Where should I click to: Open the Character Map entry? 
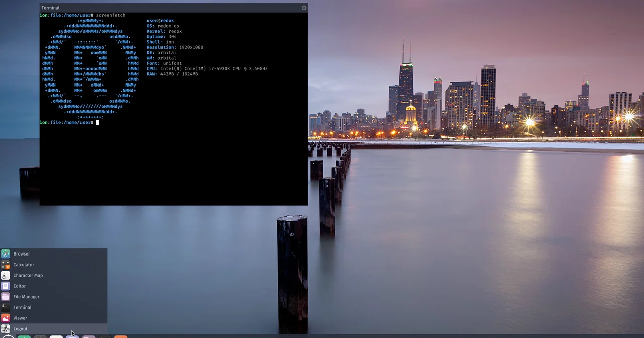click(53, 275)
